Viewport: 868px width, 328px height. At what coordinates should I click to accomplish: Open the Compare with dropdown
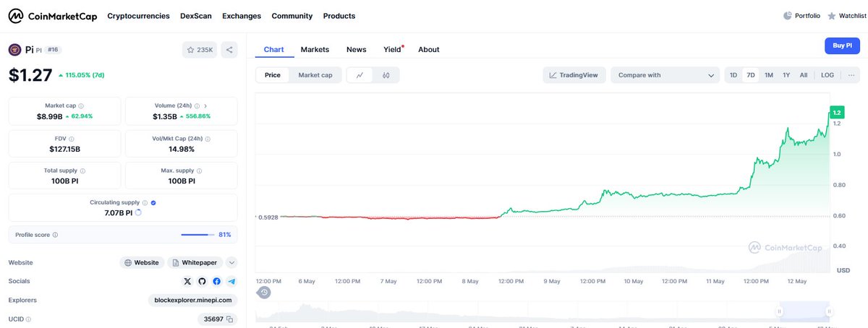point(665,75)
